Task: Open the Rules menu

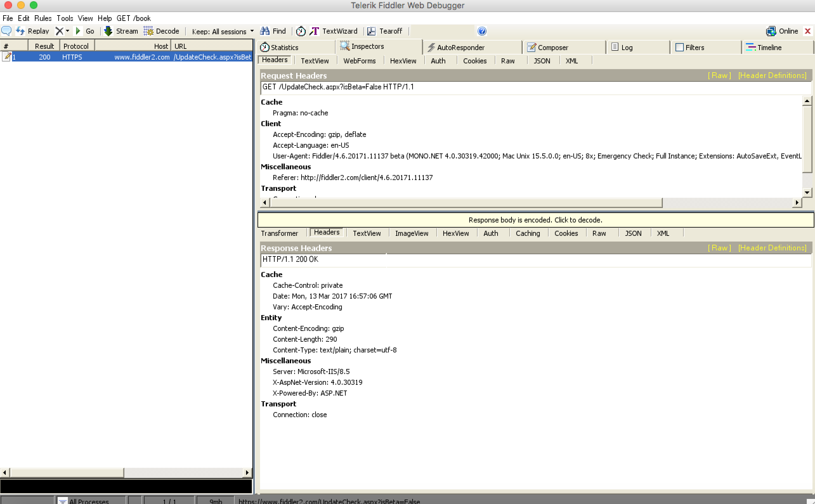Action: 43,18
